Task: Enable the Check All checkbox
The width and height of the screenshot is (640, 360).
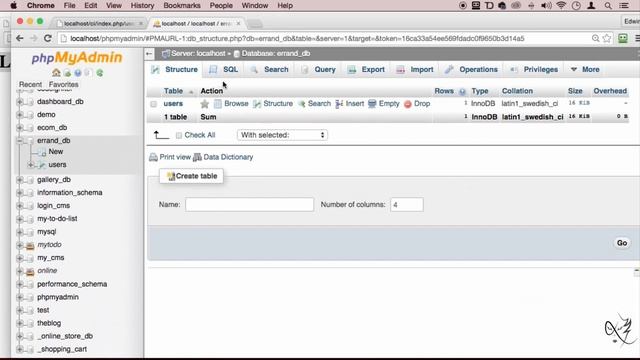Action: (179, 136)
